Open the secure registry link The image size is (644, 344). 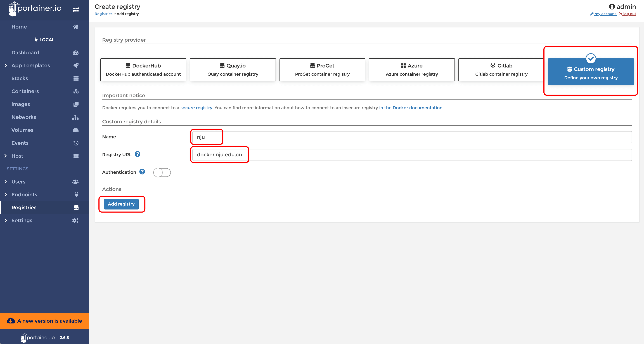(196, 108)
